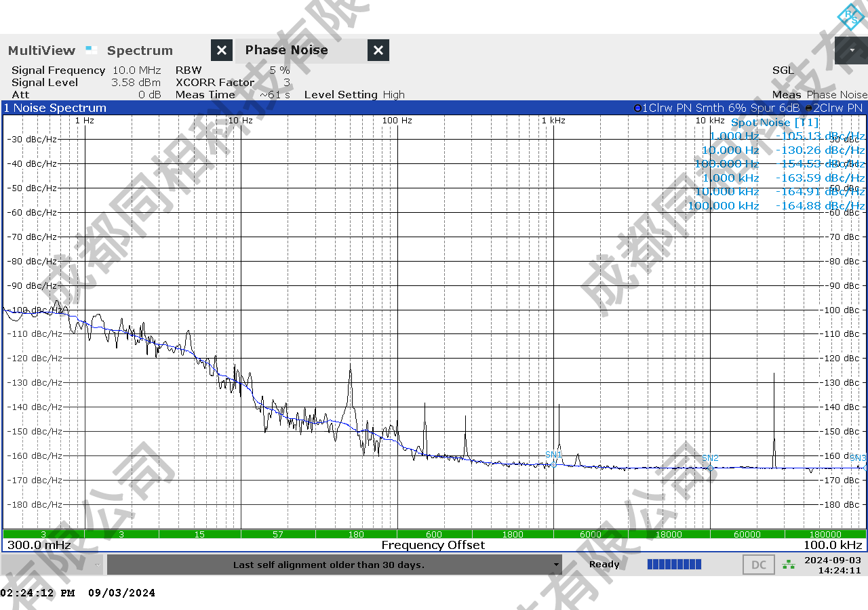Click the network connection status icon
This screenshot has width=868, height=610.
pyautogui.click(x=789, y=565)
